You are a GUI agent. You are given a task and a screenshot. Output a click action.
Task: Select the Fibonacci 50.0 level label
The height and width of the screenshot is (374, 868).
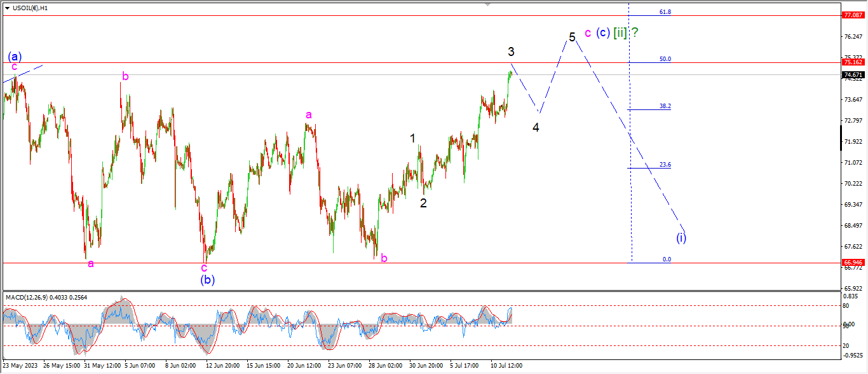665,59
